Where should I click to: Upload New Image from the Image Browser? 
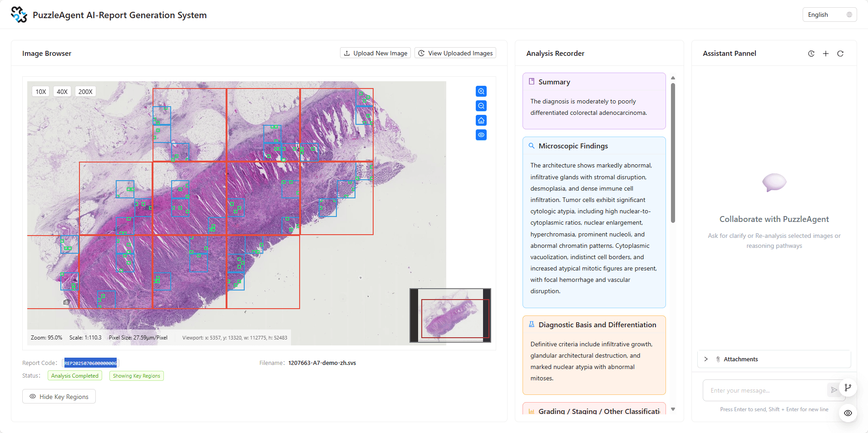pyautogui.click(x=375, y=53)
